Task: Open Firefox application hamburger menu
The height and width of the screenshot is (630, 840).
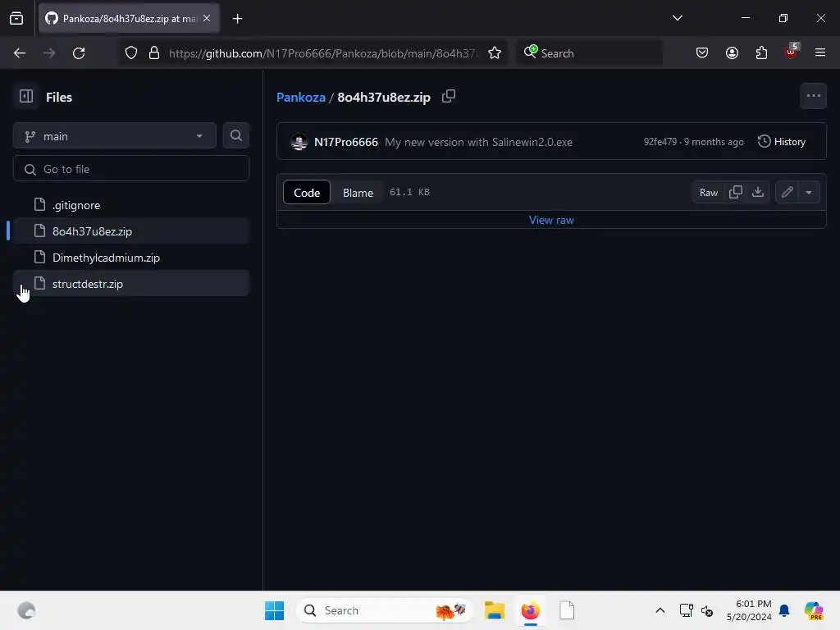Action: pyautogui.click(x=820, y=52)
